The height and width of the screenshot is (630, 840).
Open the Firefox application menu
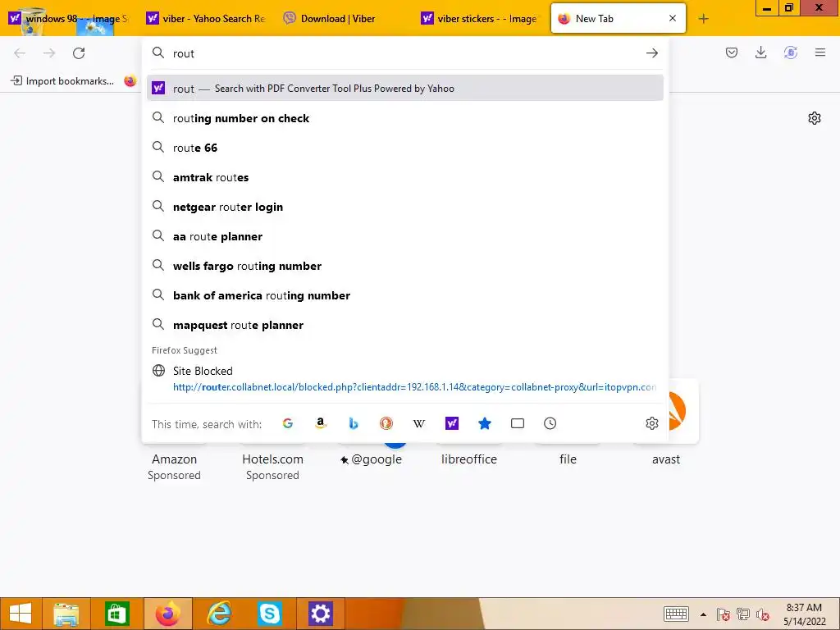coord(820,52)
